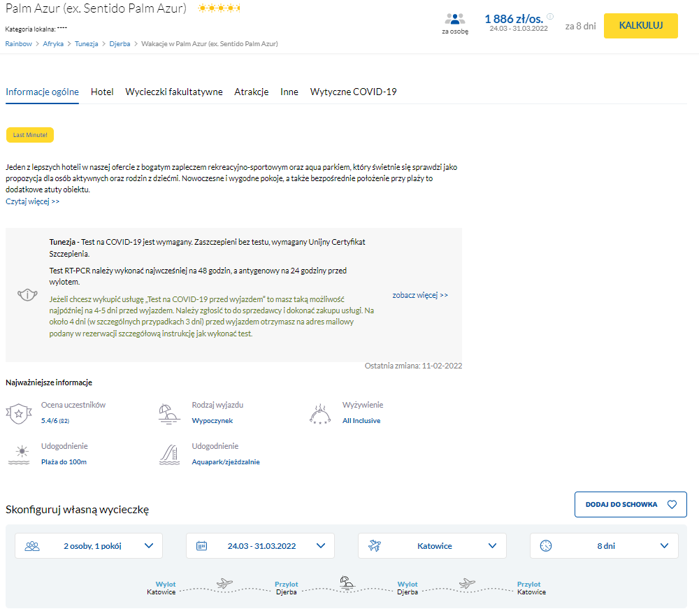Click the sun-over-water beach icon
The height and width of the screenshot is (616, 699).
pos(19,454)
